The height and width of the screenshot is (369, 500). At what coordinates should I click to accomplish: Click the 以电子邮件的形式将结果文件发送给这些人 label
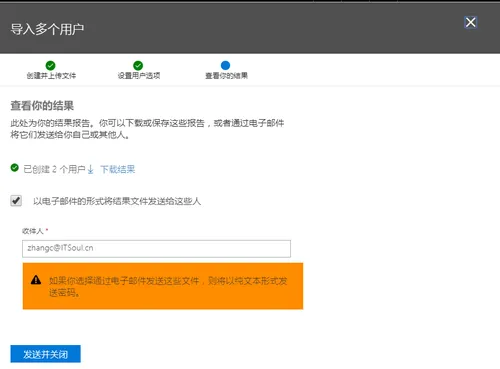(x=117, y=201)
